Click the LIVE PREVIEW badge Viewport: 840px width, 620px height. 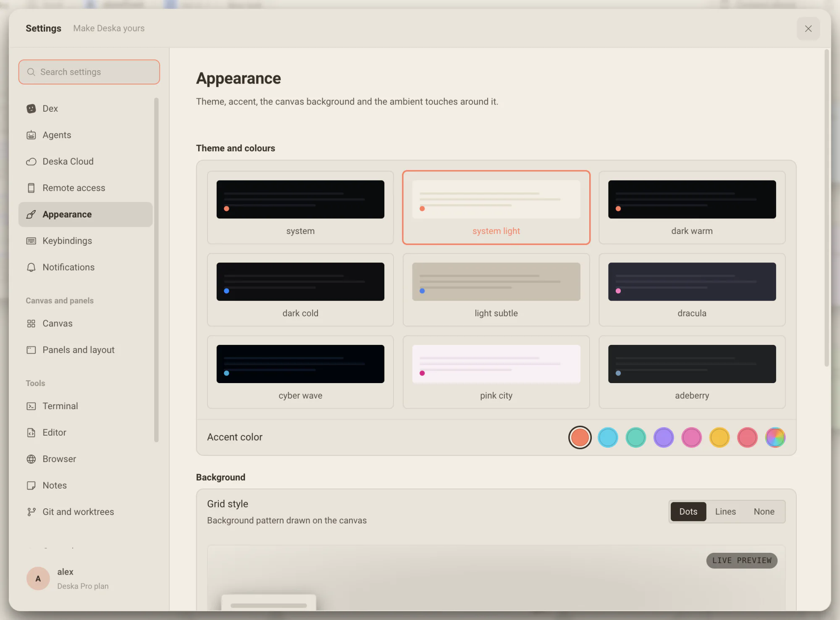click(x=742, y=561)
